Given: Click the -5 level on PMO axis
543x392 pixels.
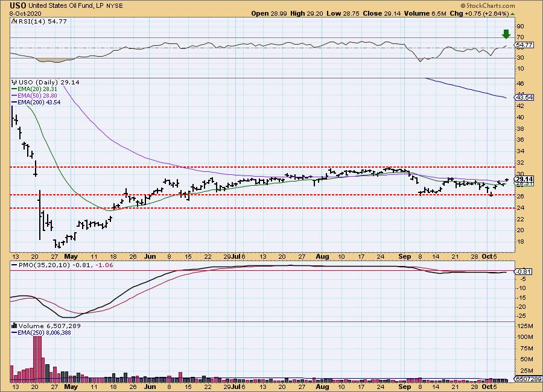Looking at the screenshot, I should (522, 279).
